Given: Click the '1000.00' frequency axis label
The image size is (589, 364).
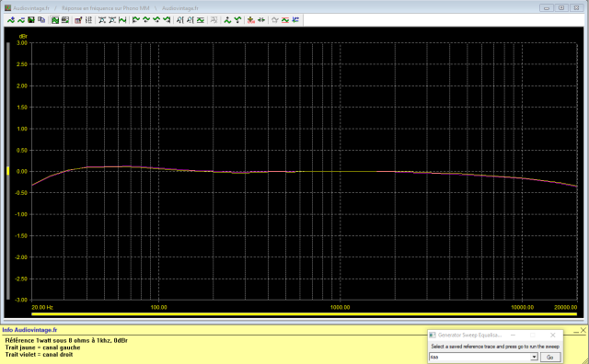Looking at the screenshot, I should pos(340,307).
